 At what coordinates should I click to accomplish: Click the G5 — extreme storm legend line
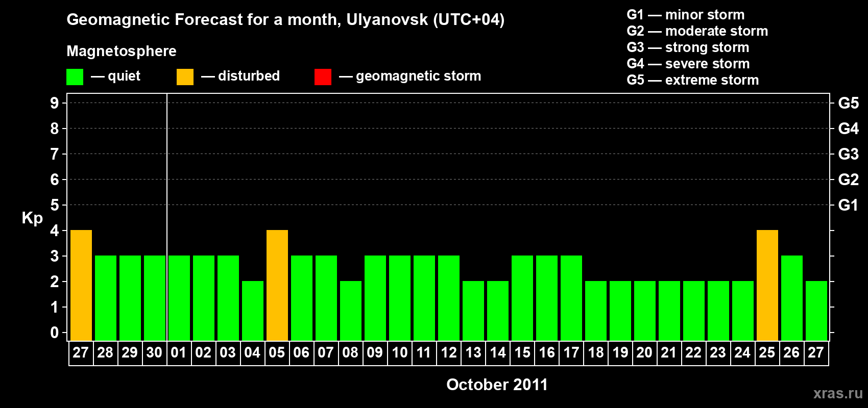693,80
